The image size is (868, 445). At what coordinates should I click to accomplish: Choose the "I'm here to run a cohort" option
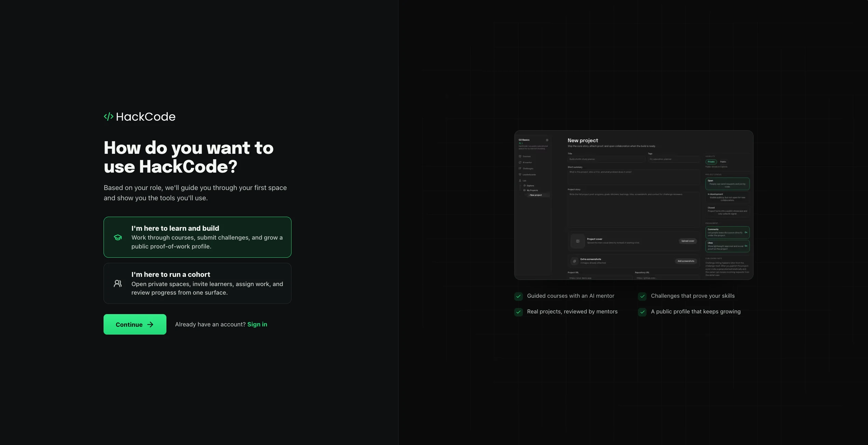click(198, 283)
